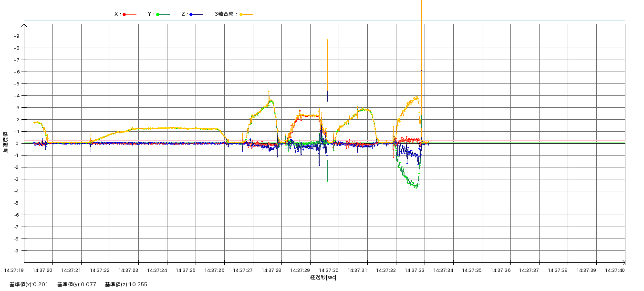Click the -9 value on the Y axis
This screenshot has height=291, width=644.
click(x=16, y=251)
